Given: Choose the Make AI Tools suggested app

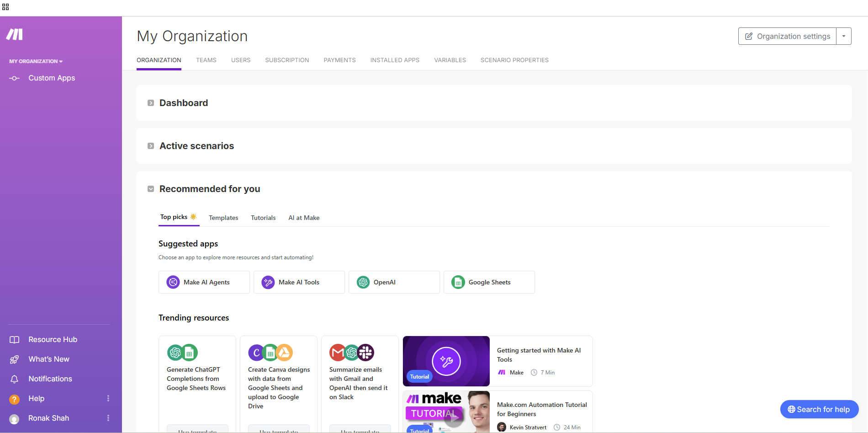Looking at the screenshot, I should click(299, 282).
